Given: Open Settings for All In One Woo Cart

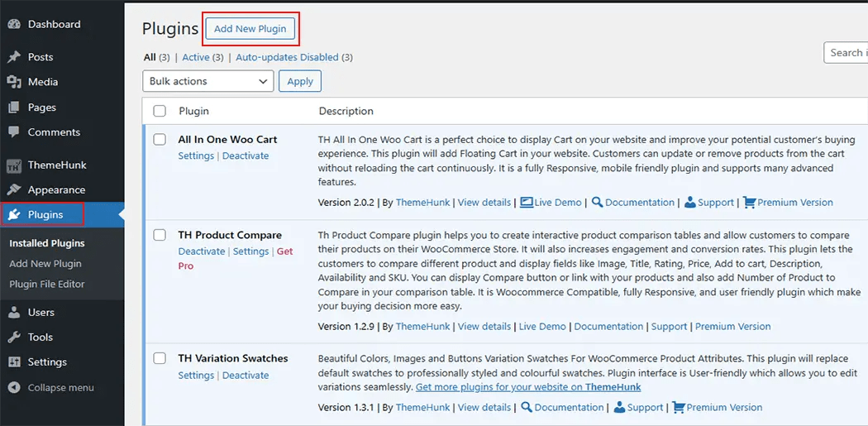Looking at the screenshot, I should click(x=196, y=156).
